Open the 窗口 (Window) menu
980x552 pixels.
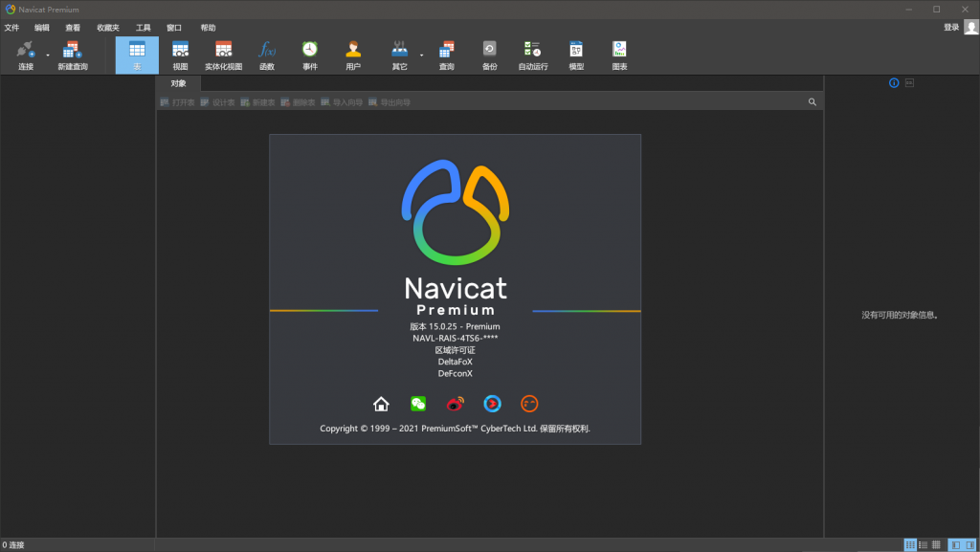[174, 28]
